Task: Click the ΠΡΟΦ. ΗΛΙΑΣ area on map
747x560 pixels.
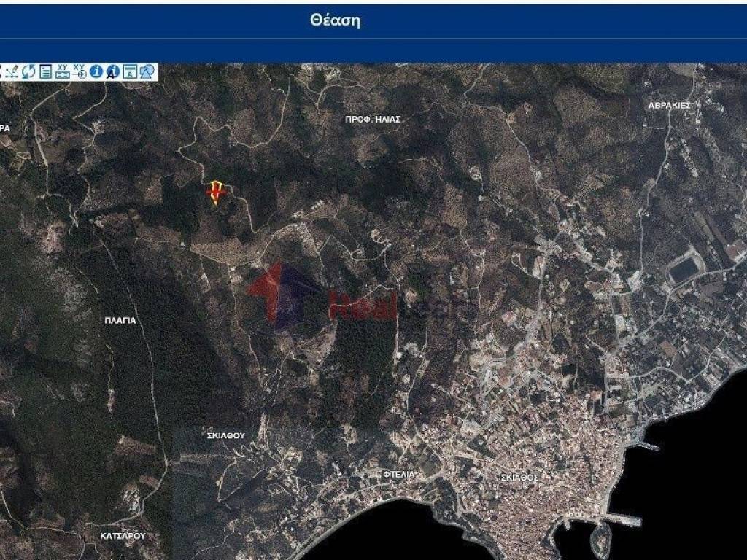Action: pos(374,118)
